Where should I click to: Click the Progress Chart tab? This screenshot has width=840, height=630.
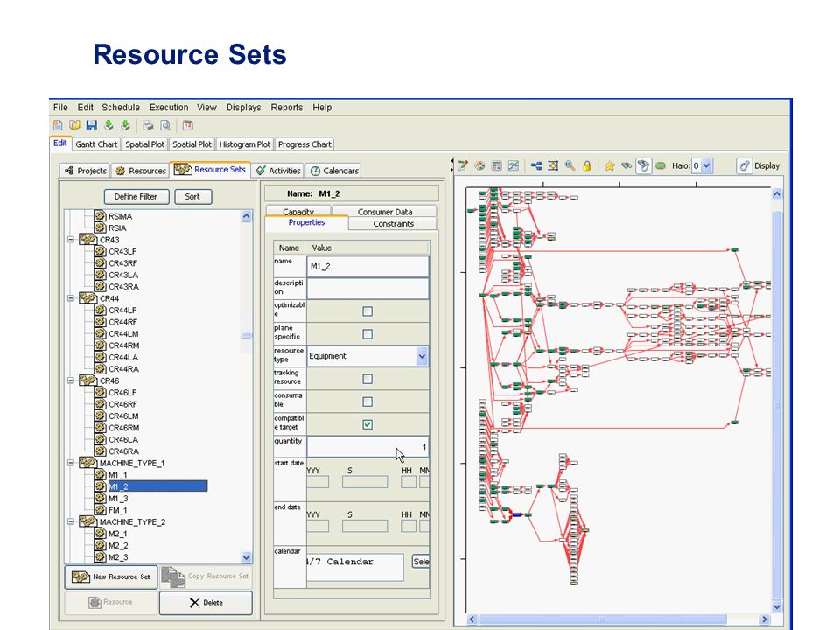coord(304,144)
